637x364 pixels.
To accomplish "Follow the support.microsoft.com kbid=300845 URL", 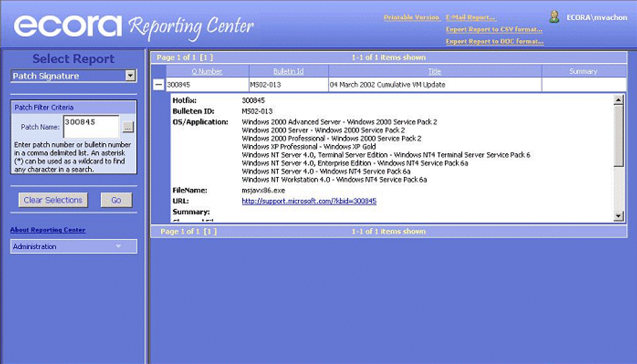I will pos(309,201).
